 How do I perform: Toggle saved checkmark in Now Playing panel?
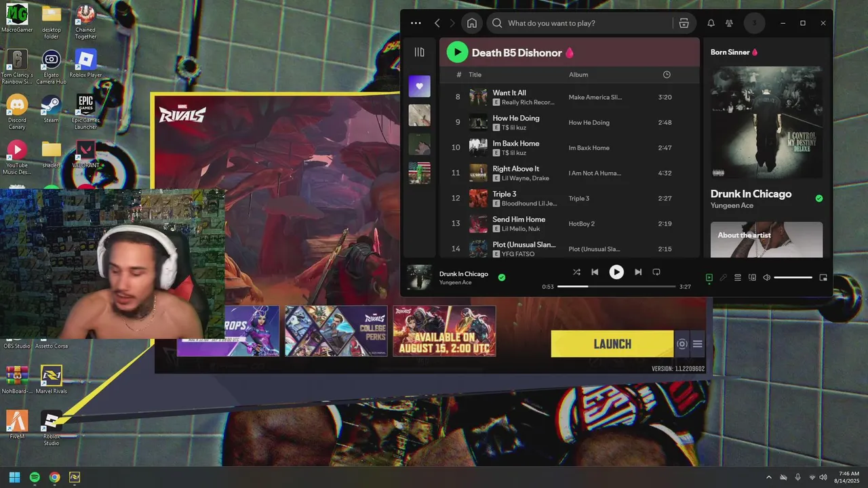click(818, 199)
